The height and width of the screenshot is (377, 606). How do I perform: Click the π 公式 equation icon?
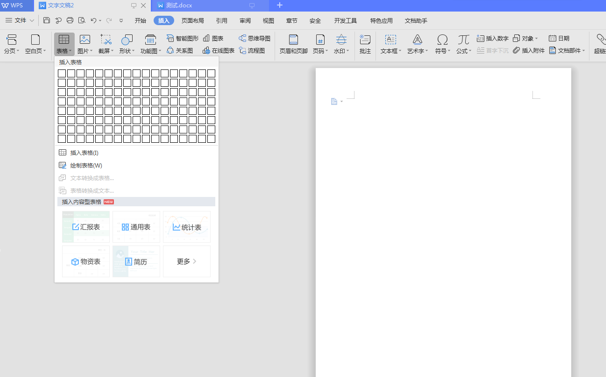(x=463, y=39)
